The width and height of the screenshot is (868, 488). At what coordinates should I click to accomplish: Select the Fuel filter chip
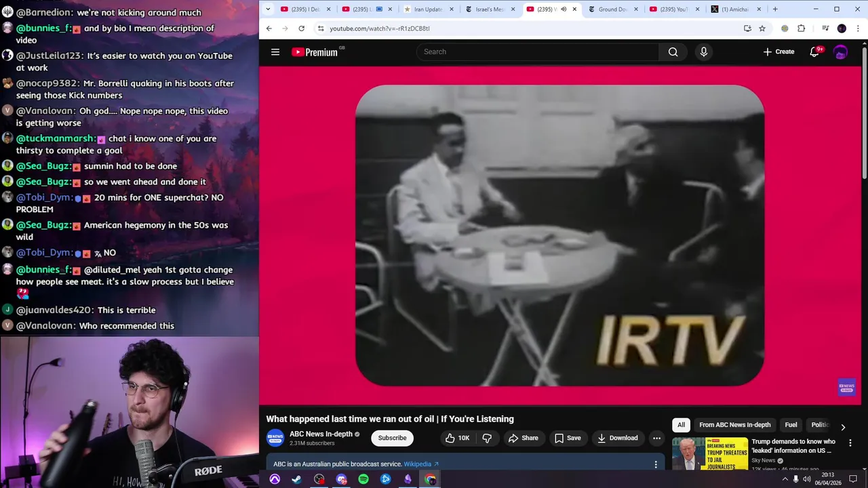point(791,425)
